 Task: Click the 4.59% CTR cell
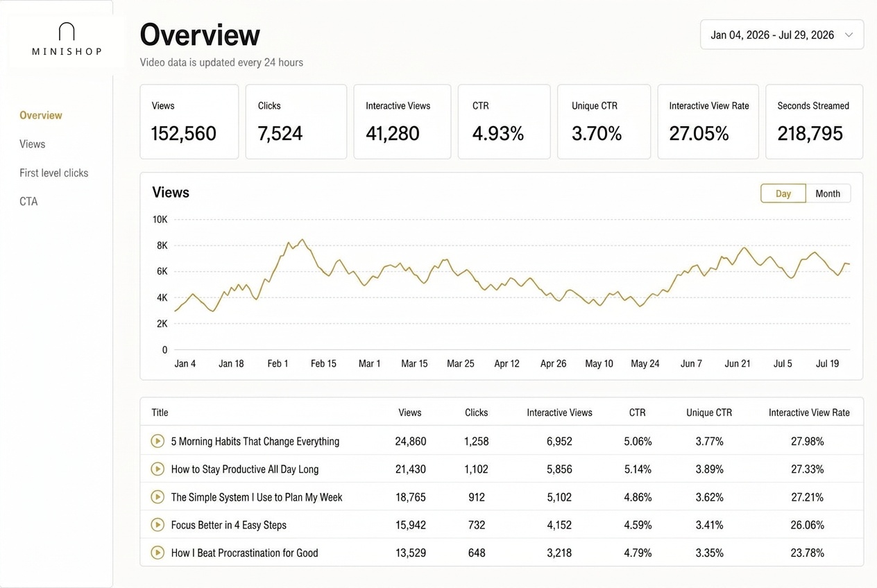point(638,525)
